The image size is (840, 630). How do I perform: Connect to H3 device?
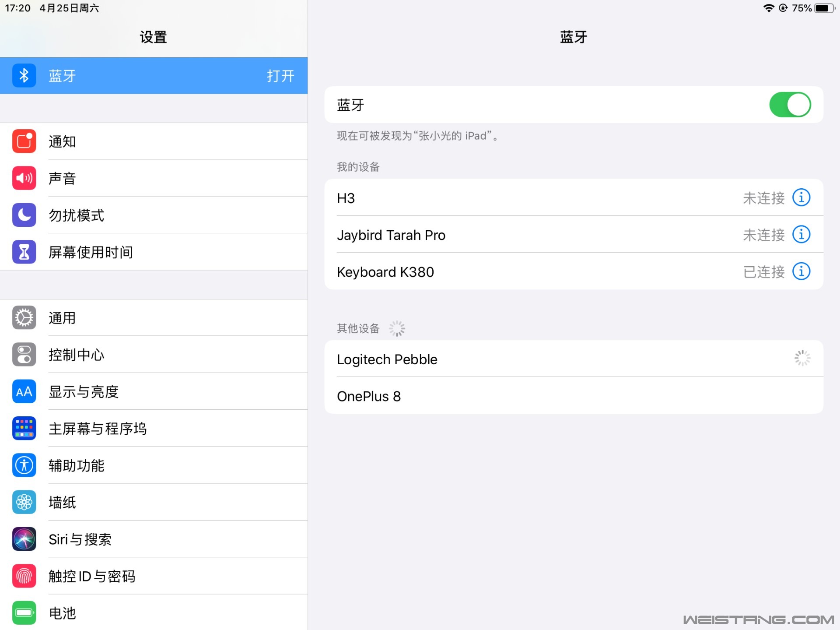(x=574, y=197)
